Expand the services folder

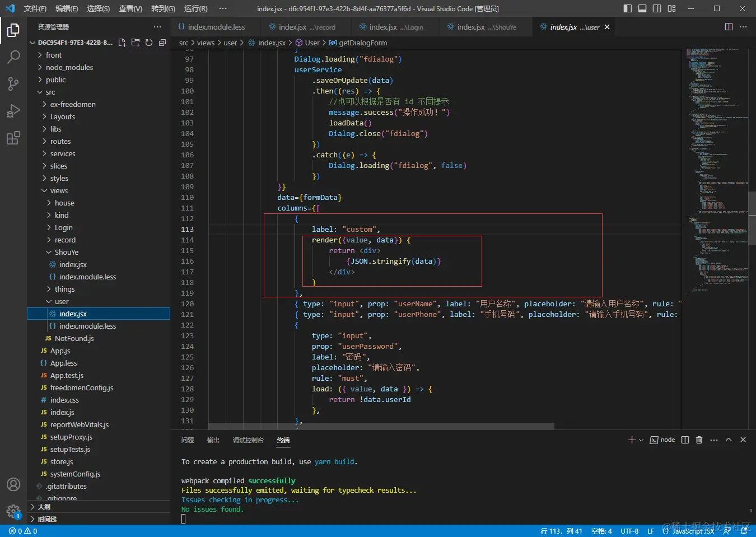62,153
